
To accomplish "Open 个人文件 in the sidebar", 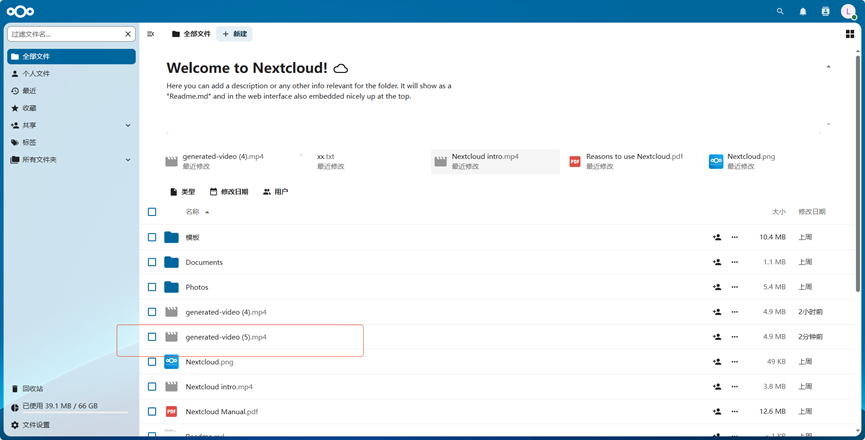I will (x=71, y=73).
